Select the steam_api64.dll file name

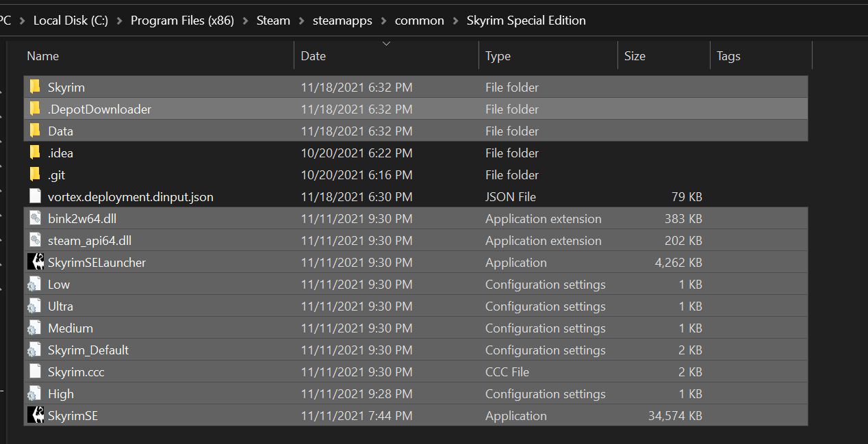coord(90,241)
